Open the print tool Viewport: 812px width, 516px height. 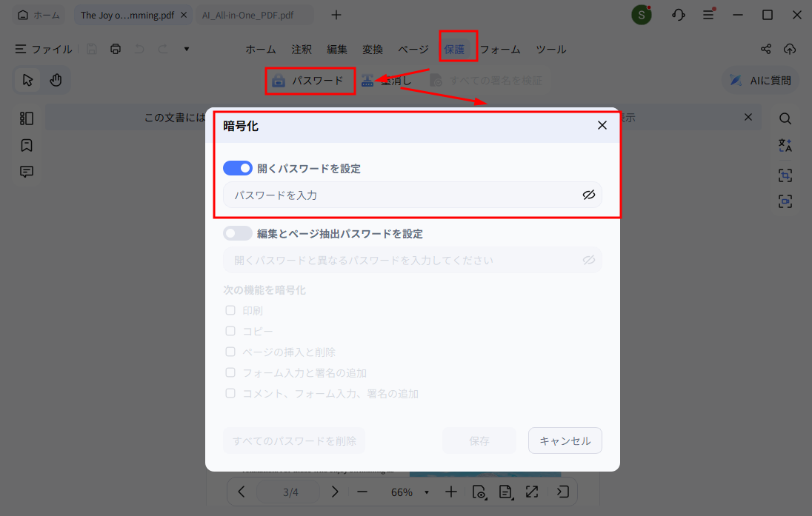coord(116,48)
